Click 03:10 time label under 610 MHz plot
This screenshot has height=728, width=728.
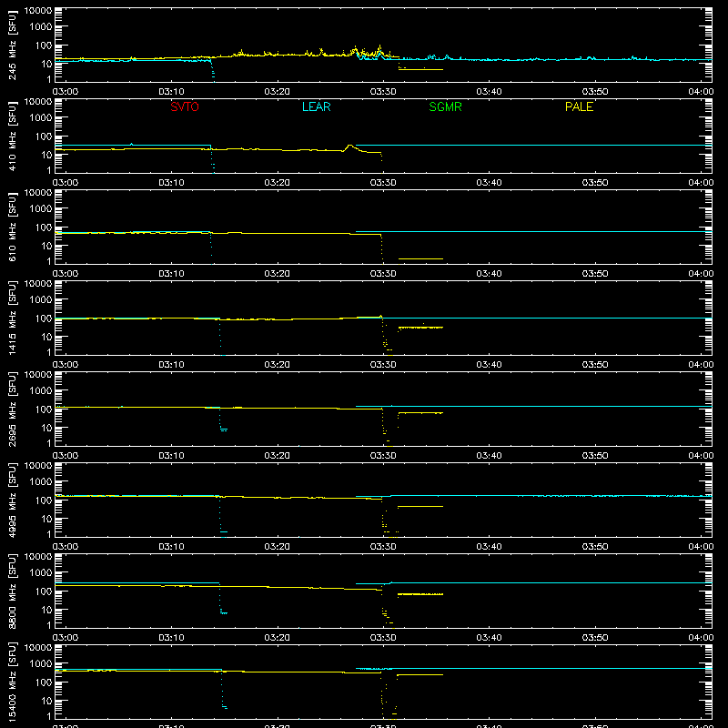tap(171, 274)
